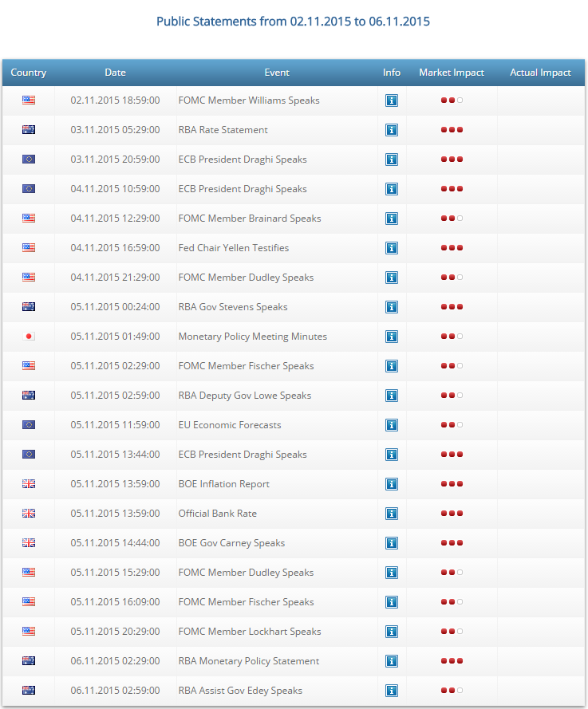Click Australian flag in RBA Rate Statement row
Image resolution: width=588 pixels, height=709 pixels.
(x=29, y=130)
